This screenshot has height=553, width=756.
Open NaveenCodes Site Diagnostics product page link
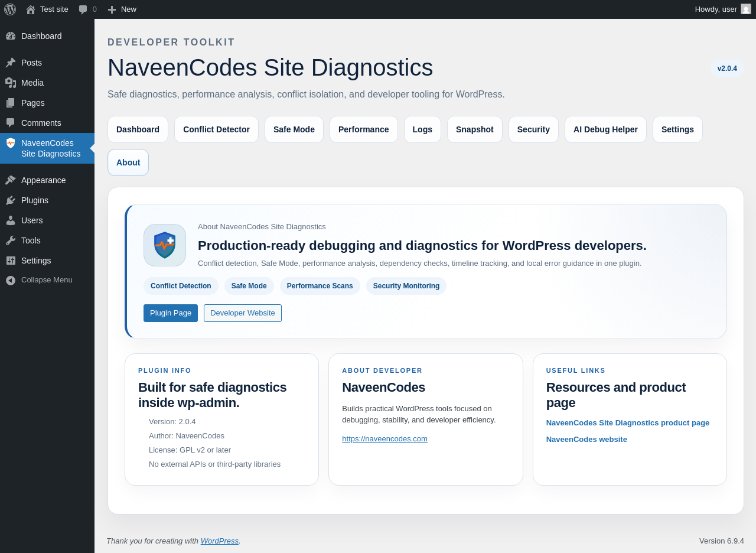coord(628,423)
